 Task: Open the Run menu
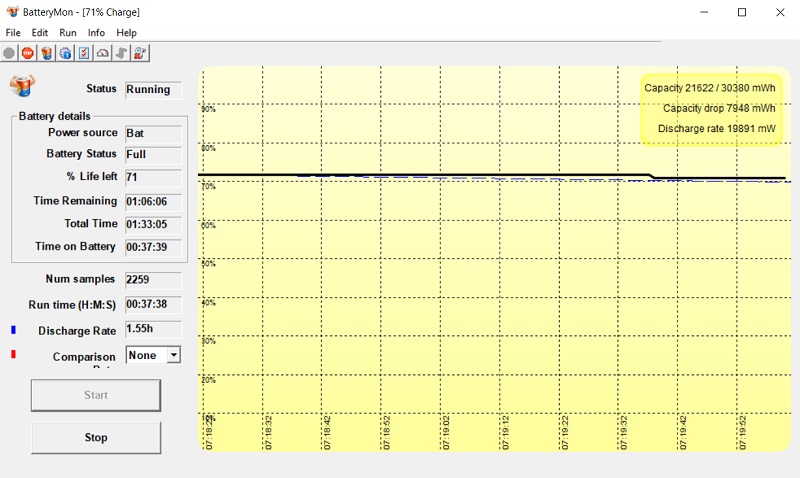click(x=68, y=33)
